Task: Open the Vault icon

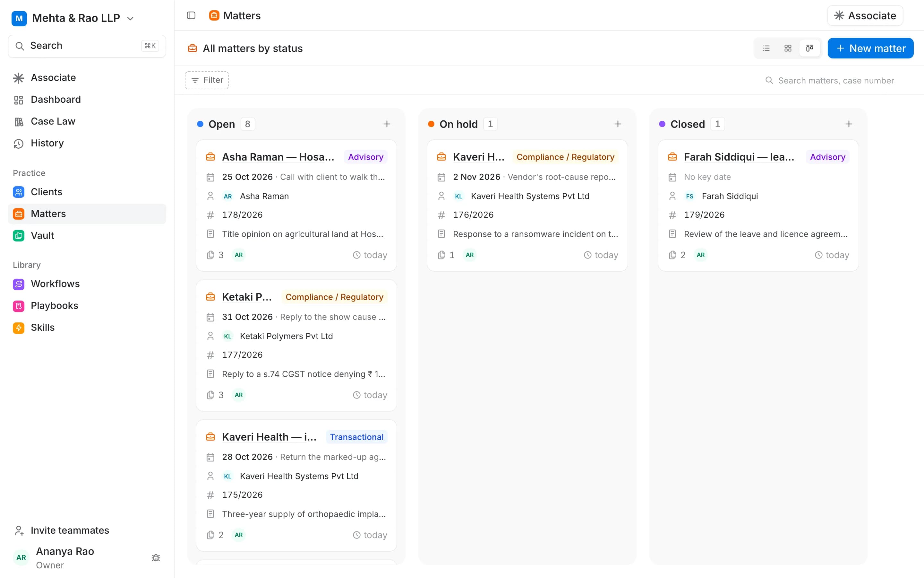Action: pos(19,235)
